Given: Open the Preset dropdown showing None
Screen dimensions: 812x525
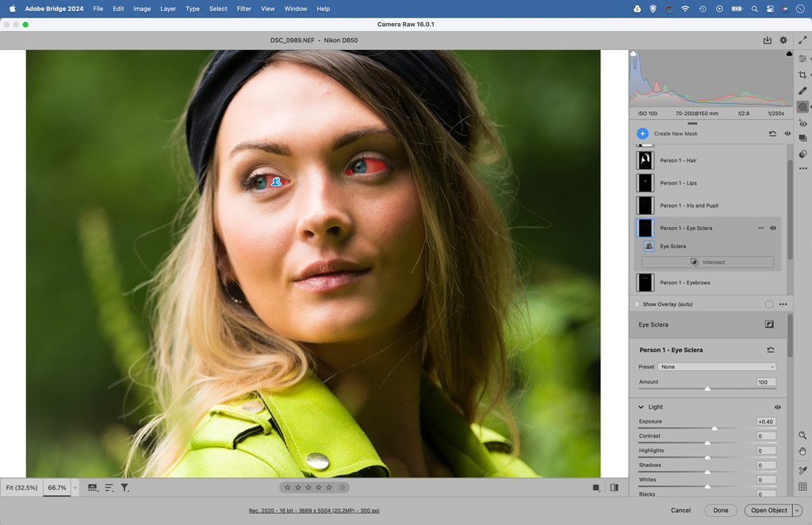Looking at the screenshot, I should click(x=715, y=366).
